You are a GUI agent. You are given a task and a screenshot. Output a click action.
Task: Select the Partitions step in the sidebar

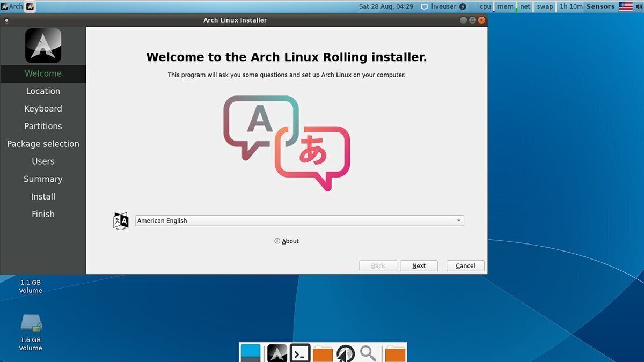(x=43, y=126)
